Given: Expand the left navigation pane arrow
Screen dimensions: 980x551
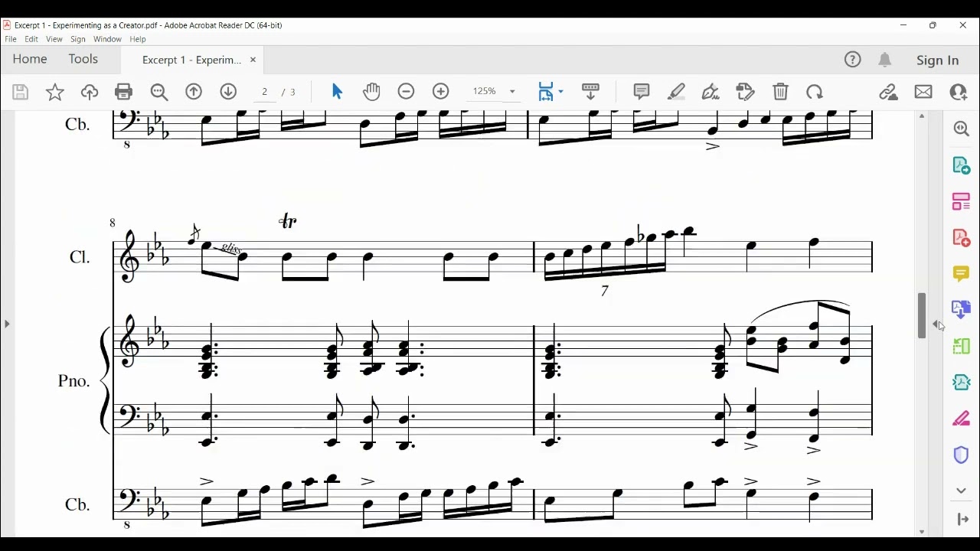Looking at the screenshot, I should pos(7,324).
